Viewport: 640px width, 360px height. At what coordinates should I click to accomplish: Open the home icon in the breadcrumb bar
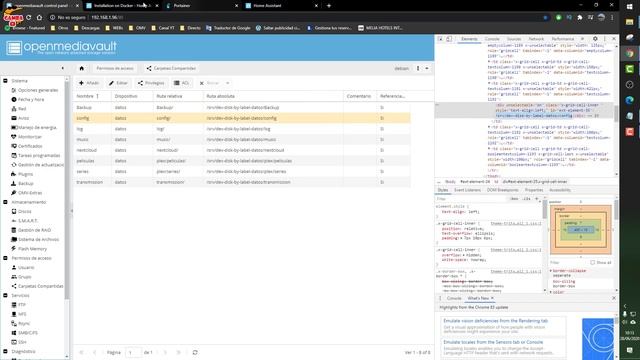[x=82, y=69]
